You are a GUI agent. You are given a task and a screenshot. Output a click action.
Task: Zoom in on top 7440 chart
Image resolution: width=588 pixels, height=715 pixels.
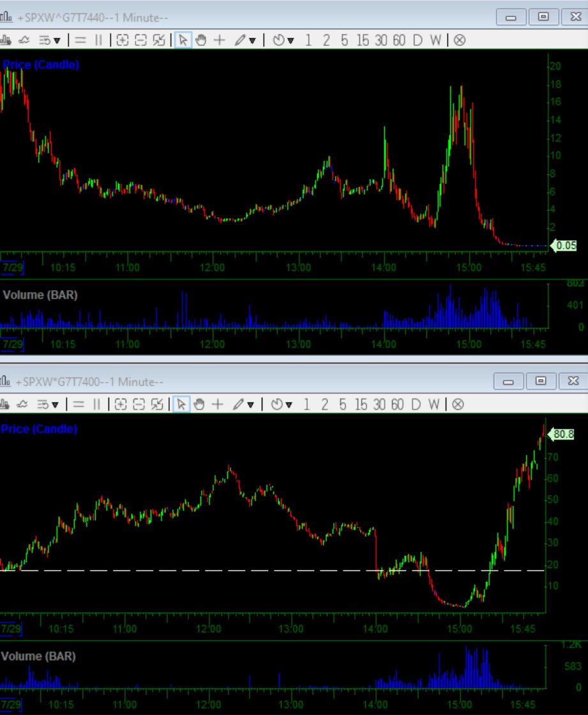click(123, 40)
